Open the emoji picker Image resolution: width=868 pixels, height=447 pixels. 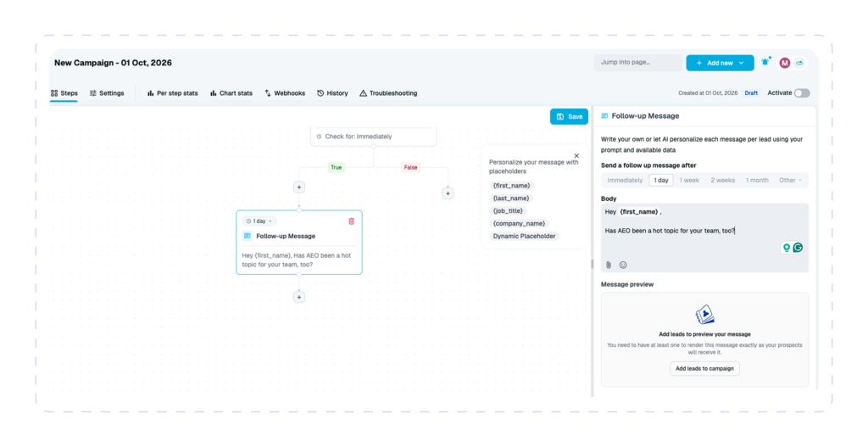tap(623, 265)
